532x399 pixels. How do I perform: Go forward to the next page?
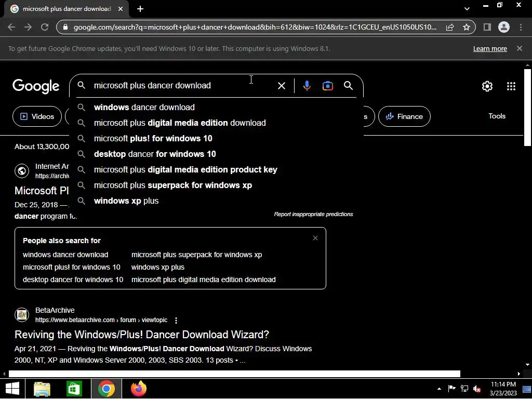[28, 27]
